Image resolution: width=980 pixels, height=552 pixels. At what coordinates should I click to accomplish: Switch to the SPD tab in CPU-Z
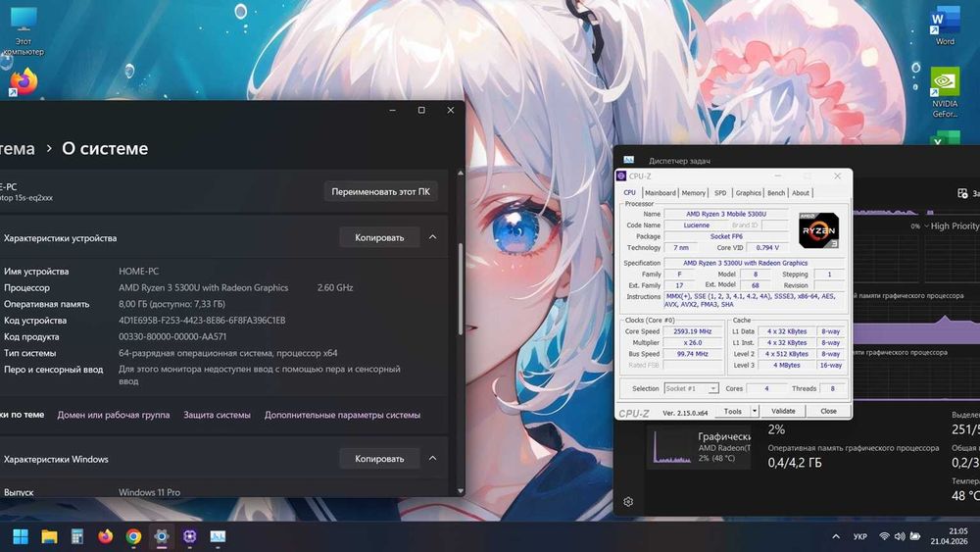(x=720, y=192)
